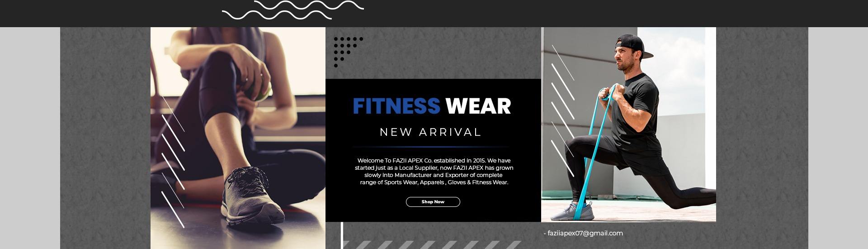
Task: Click the Welcome To FAZII APEX paragraph
Action: pyautogui.click(x=434, y=172)
